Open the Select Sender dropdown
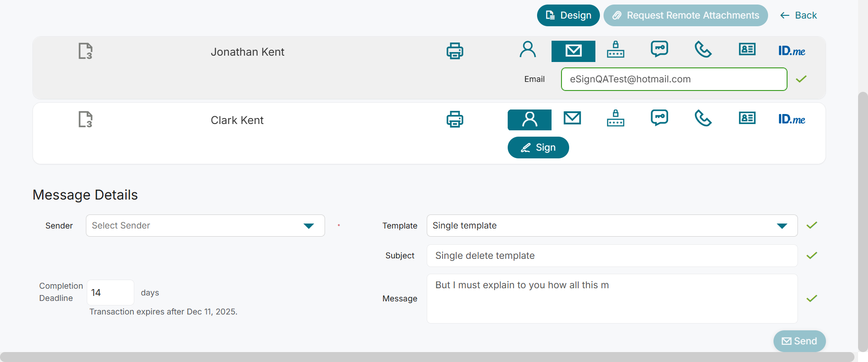The width and height of the screenshot is (868, 362). (205, 226)
